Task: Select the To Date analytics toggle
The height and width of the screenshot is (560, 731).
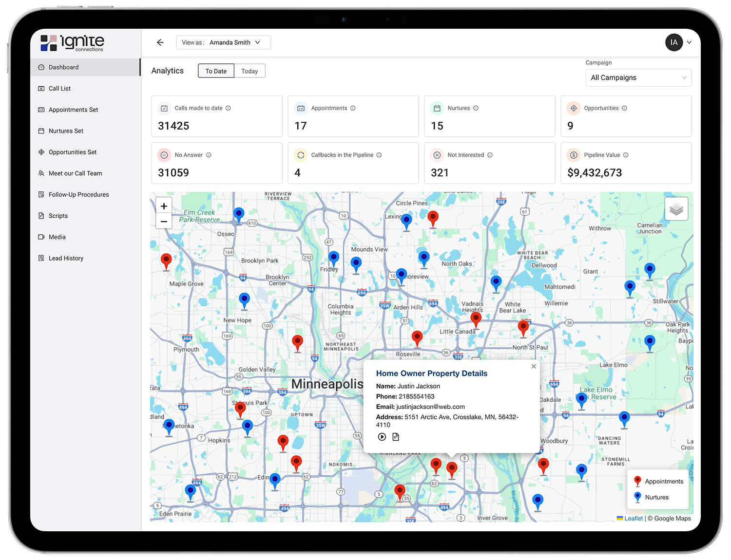Action: pos(216,71)
